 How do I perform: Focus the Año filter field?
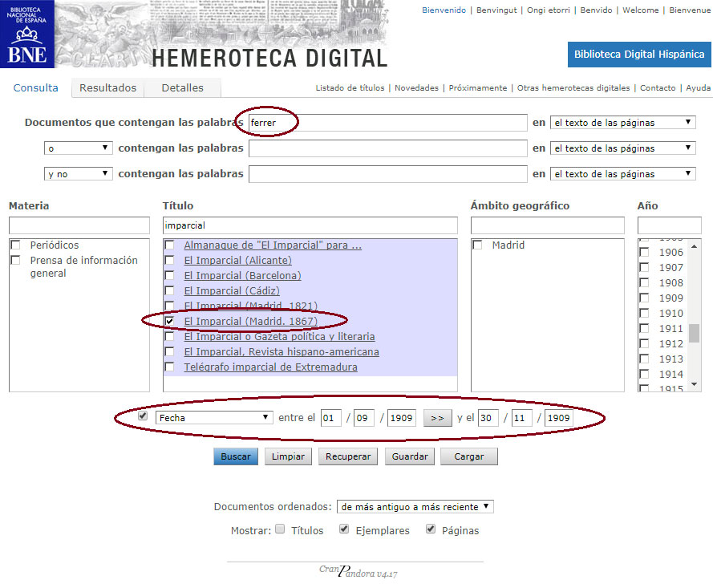point(670,225)
